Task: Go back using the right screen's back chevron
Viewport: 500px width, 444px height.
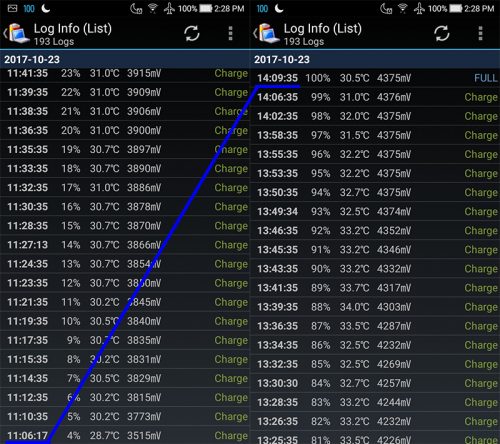Action: point(255,33)
